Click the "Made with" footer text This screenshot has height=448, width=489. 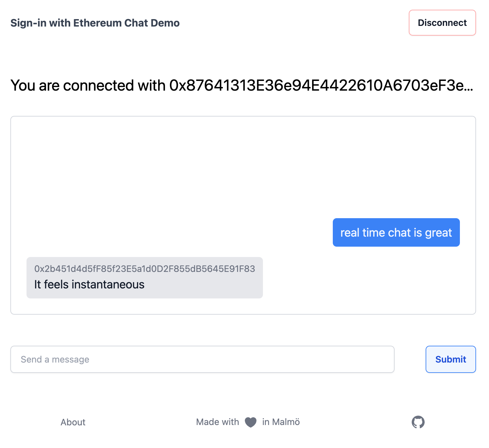[x=217, y=422]
